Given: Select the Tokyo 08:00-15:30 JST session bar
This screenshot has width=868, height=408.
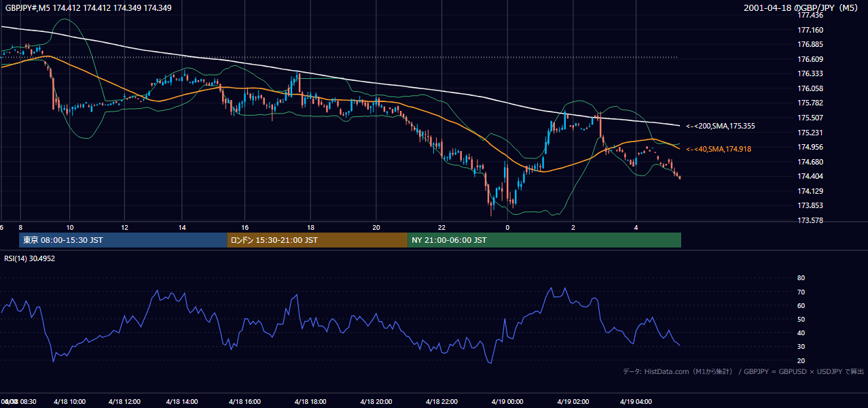Looking at the screenshot, I should coord(123,240).
